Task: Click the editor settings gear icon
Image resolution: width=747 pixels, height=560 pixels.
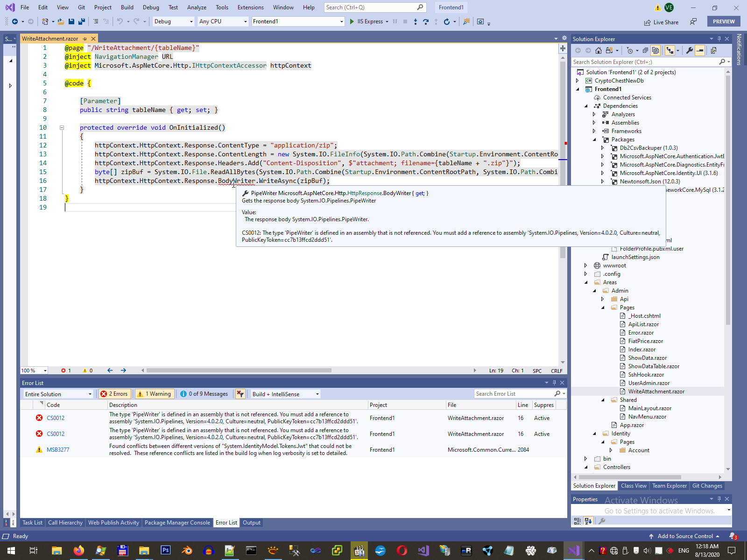Action: pos(564,38)
